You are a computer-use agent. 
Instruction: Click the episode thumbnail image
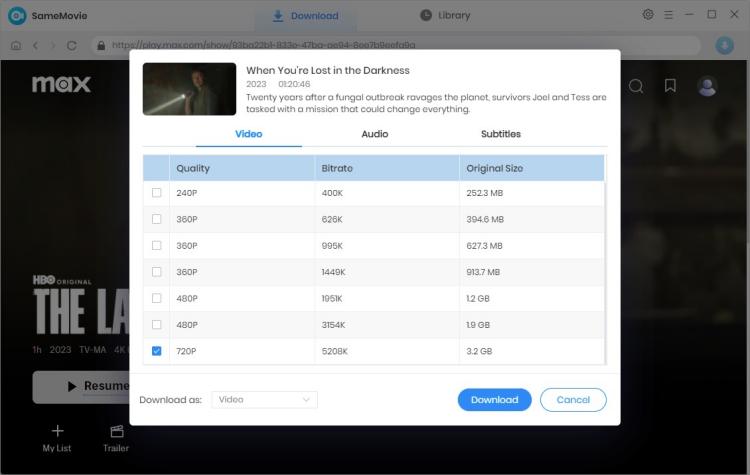click(x=189, y=89)
